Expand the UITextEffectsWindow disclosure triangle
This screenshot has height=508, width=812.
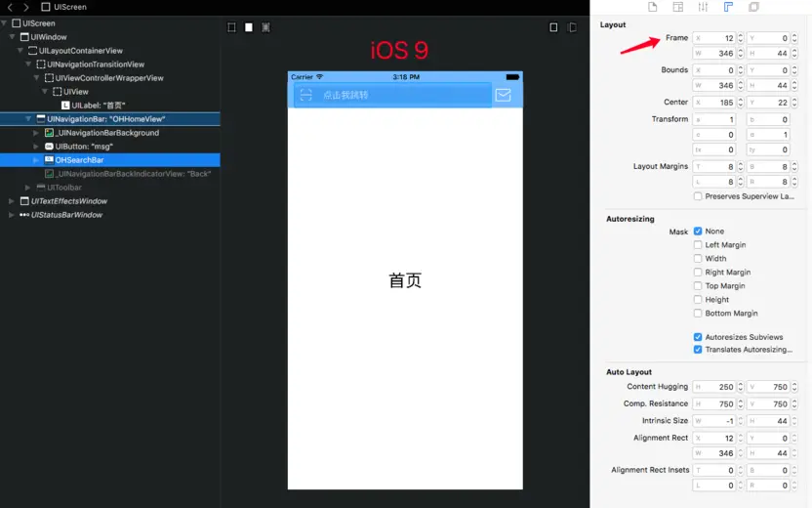(x=11, y=201)
